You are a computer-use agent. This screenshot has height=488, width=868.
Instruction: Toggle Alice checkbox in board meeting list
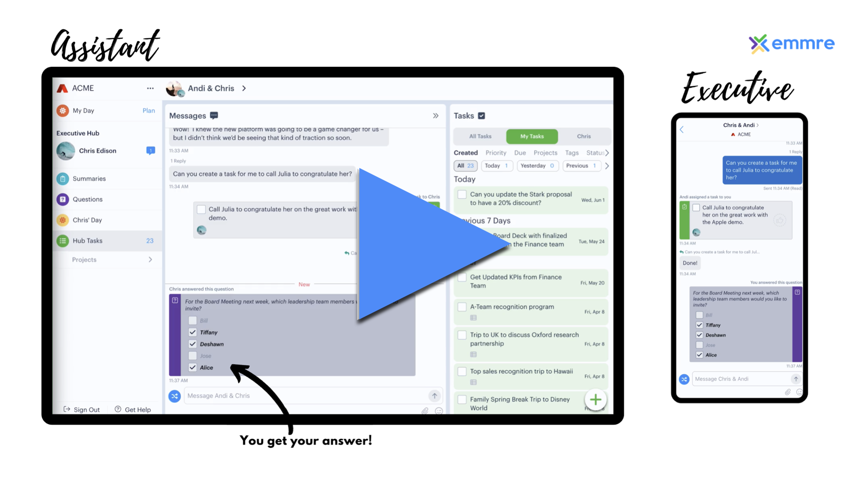(193, 367)
